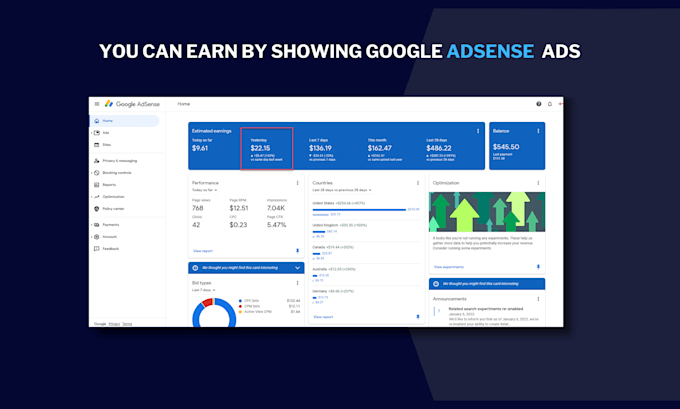Open Optimization card three-dot menu

(x=538, y=183)
